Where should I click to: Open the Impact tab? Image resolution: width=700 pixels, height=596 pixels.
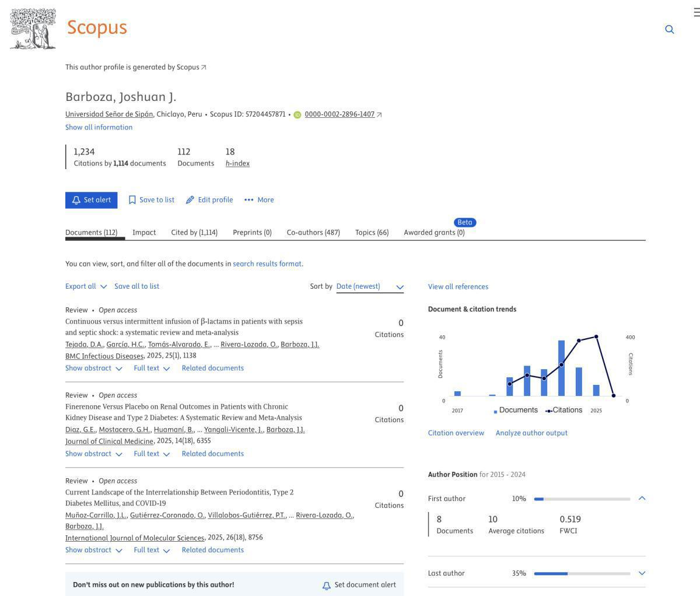point(144,233)
